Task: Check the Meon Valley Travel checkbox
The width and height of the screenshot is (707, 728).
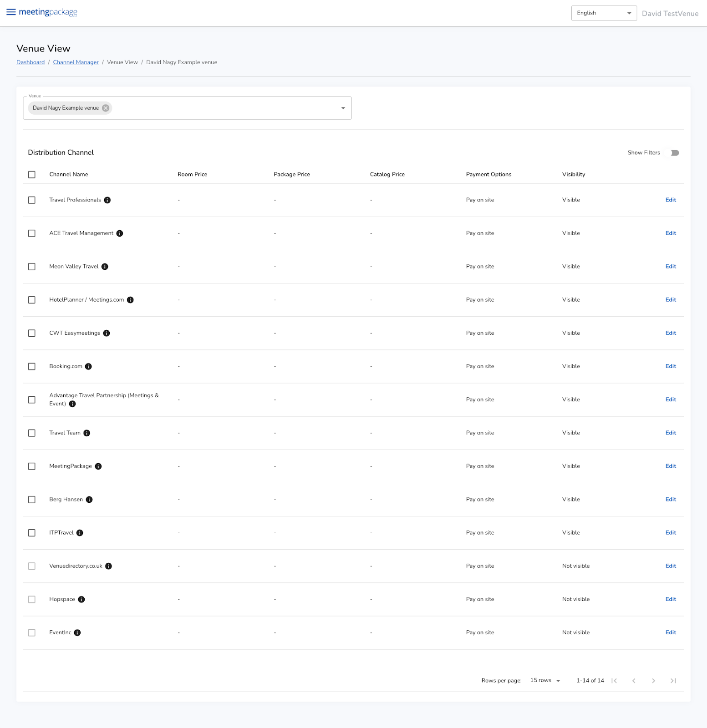Action: [32, 267]
